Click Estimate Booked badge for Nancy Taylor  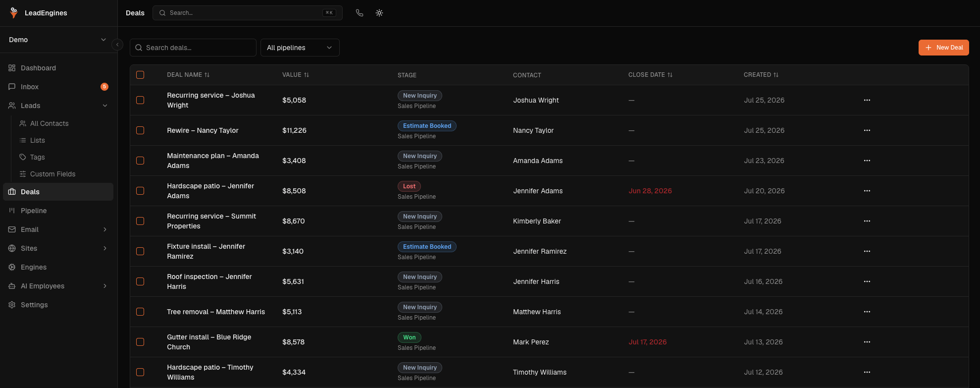[x=427, y=126]
